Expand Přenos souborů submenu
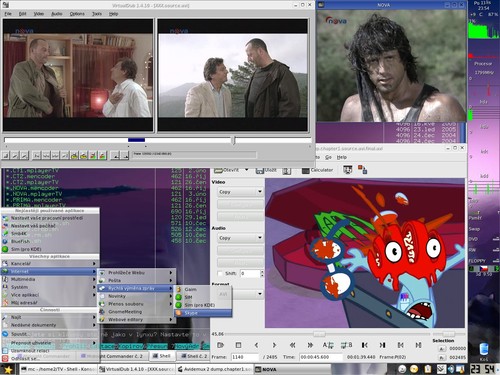Image resolution: width=500 pixels, height=375 pixels. click(136, 304)
